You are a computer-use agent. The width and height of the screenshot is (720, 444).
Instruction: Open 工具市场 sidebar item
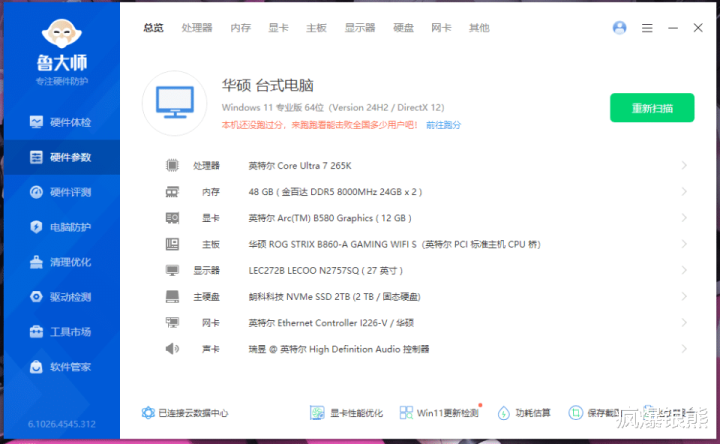(x=62, y=332)
